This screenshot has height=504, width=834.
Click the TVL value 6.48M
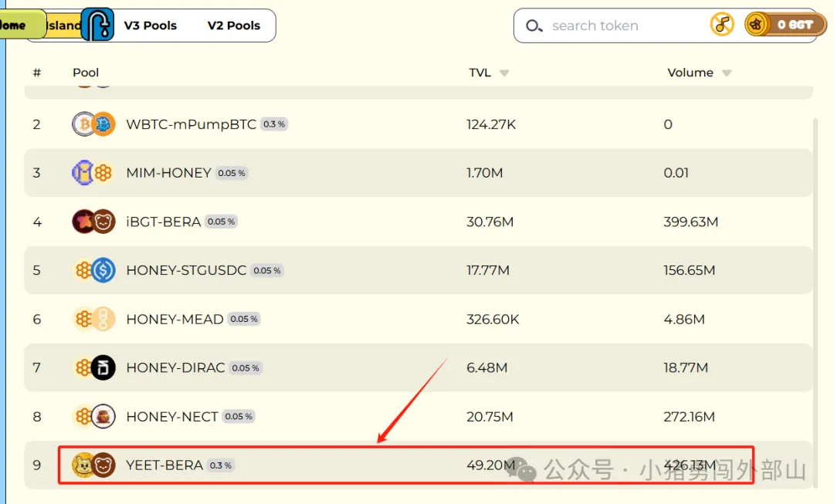486,367
